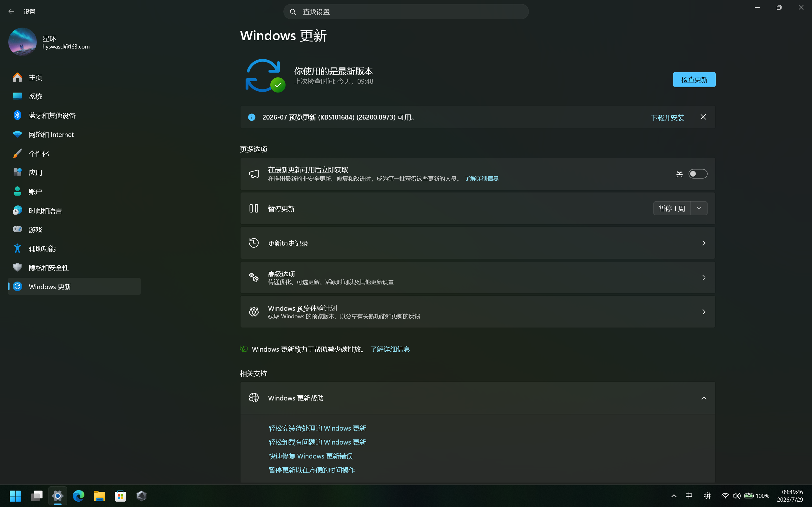Click the 时间和语言 clock icon

tap(17, 211)
